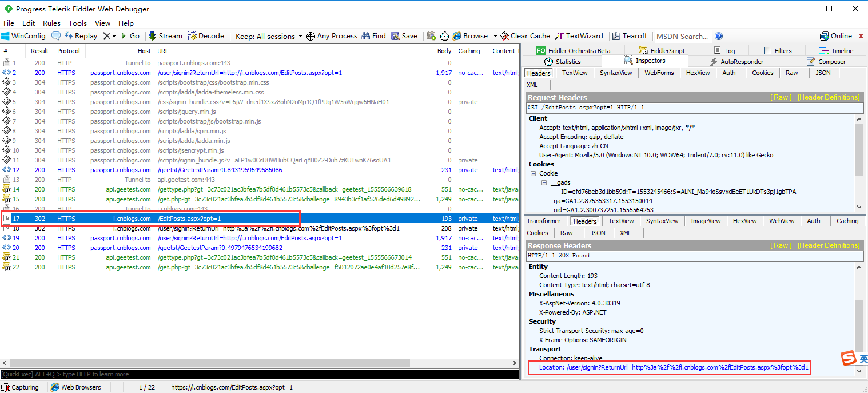Image resolution: width=868 pixels, height=393 pixels.
Task: Click the Location redirect header line
Action: point(674,367)
